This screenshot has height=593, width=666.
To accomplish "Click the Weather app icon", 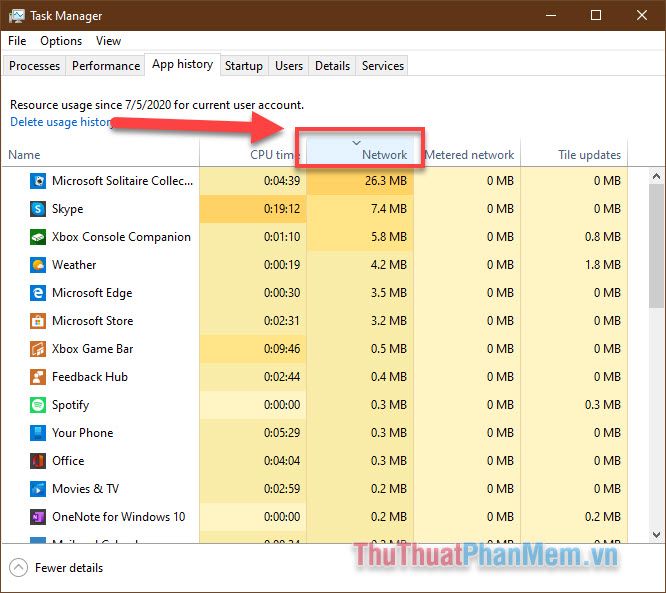I will (38, 265).
